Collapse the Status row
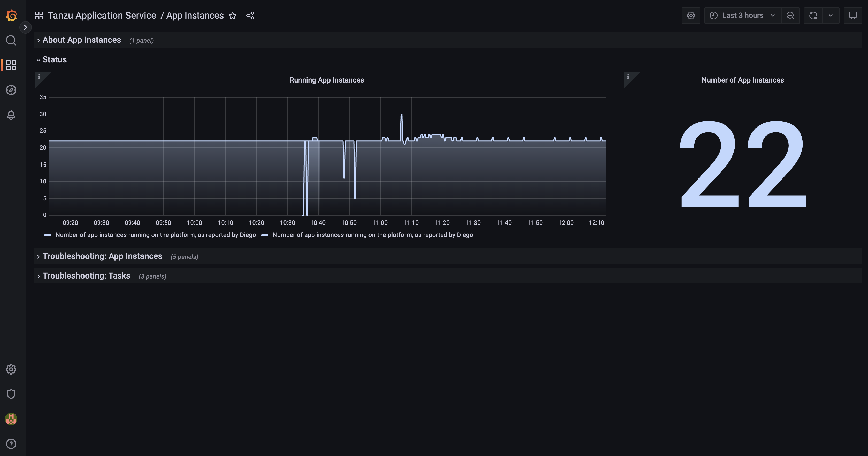This screenshot has width=868, height=456. point(54,60)
